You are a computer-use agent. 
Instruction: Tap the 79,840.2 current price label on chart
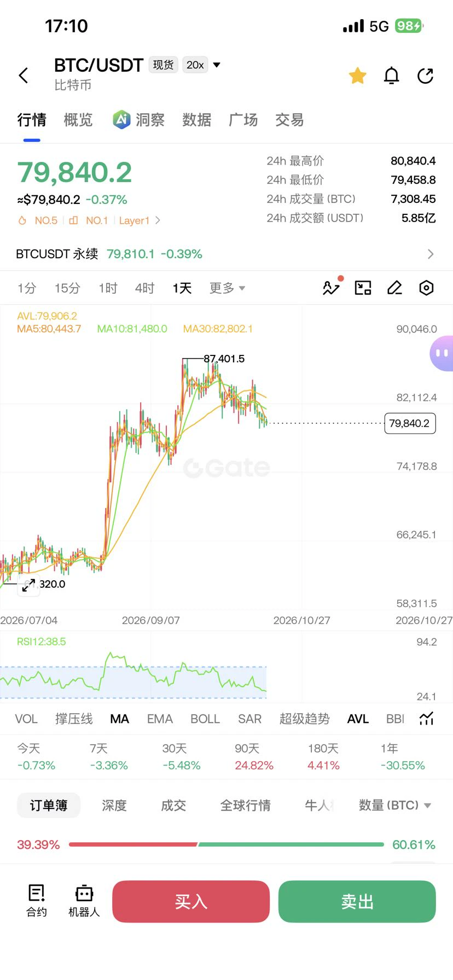(x=410, y=423)
